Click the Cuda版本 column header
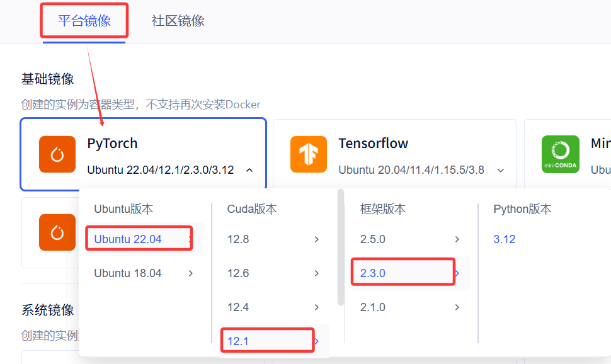Screen dimensions: 611x364 point(252,209)
